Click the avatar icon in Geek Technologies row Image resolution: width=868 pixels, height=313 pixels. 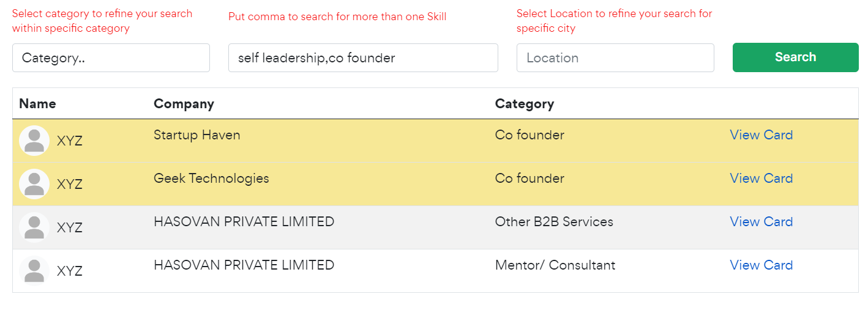(x=34, y=184)
